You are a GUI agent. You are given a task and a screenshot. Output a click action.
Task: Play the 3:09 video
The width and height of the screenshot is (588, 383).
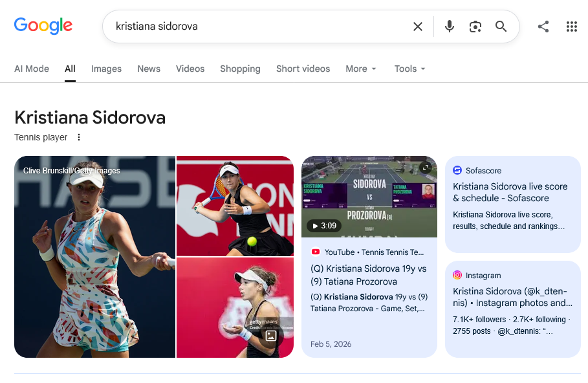pos(324,226)
